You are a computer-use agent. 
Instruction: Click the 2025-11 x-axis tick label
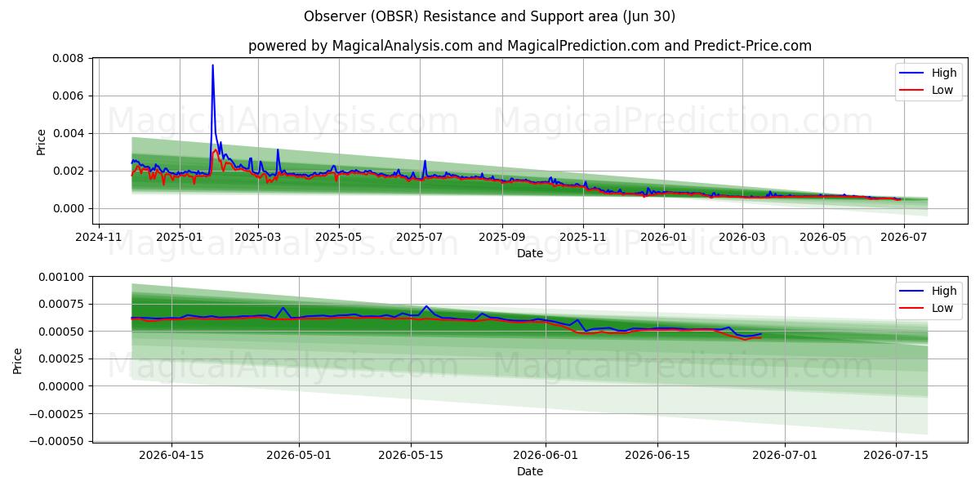[x=583, y=238]
